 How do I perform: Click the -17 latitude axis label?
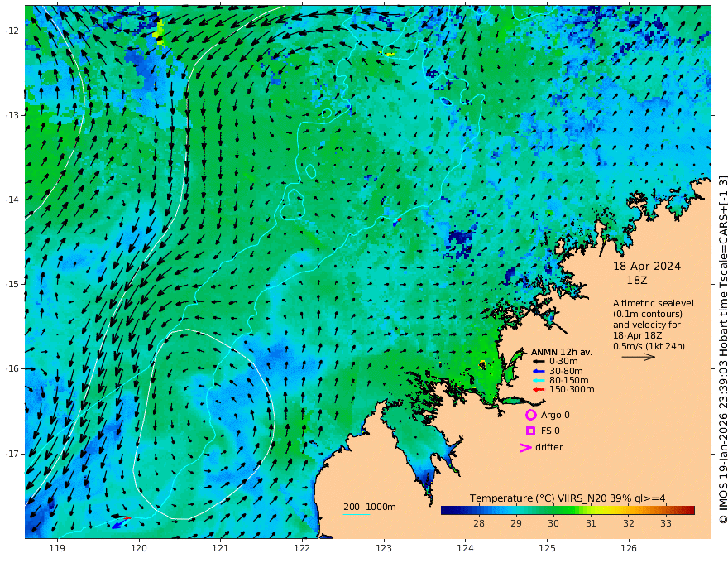(x=12, y=454)
